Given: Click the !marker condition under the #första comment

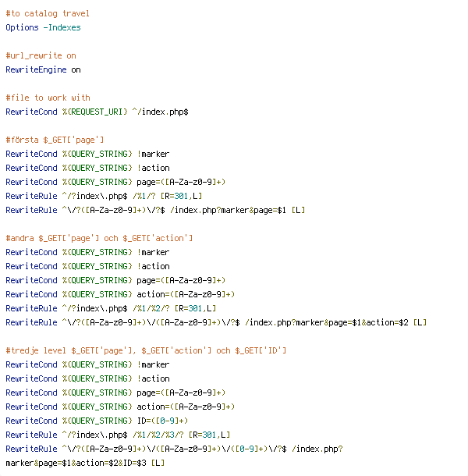Looking at the screenshot, I should [87, 154].
